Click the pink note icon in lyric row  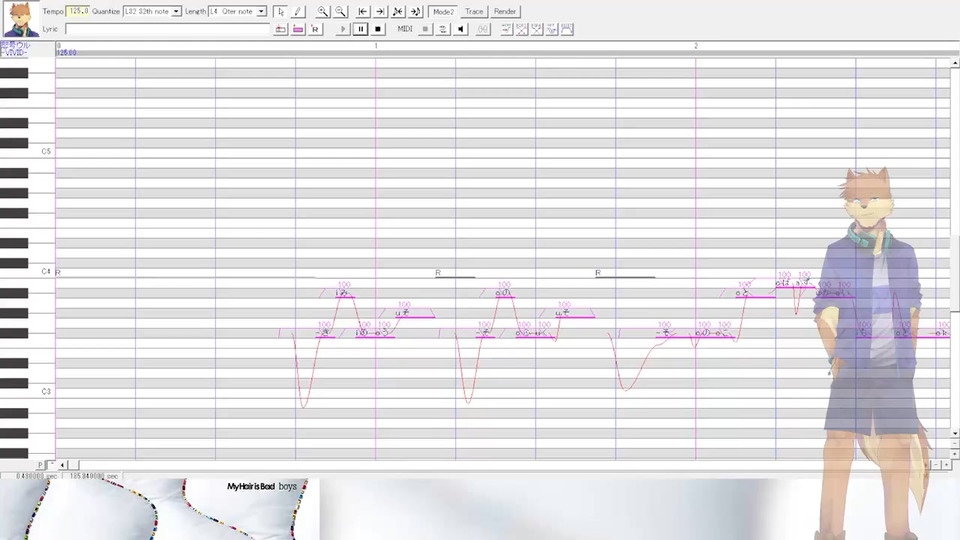(x=298, y=29)
